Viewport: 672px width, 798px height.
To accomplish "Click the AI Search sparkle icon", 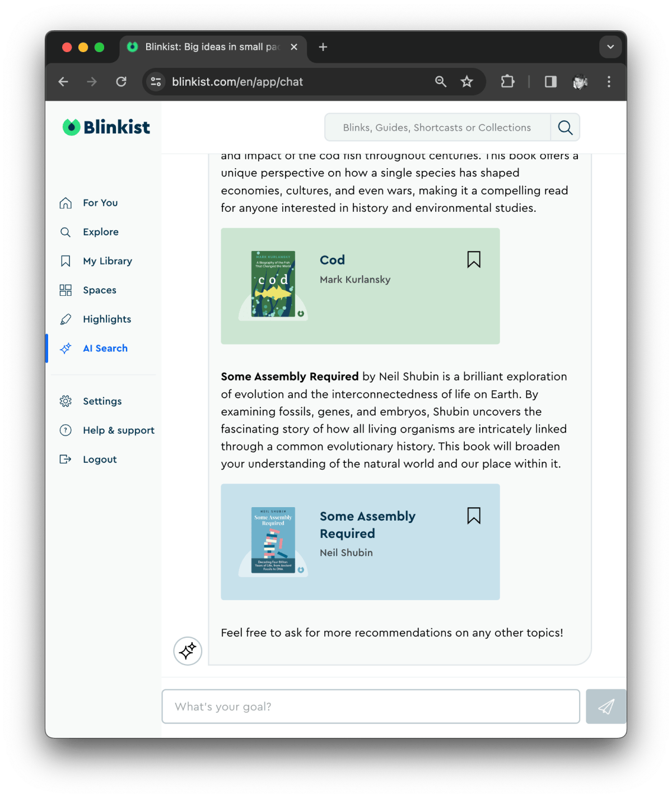I will 66,349.
